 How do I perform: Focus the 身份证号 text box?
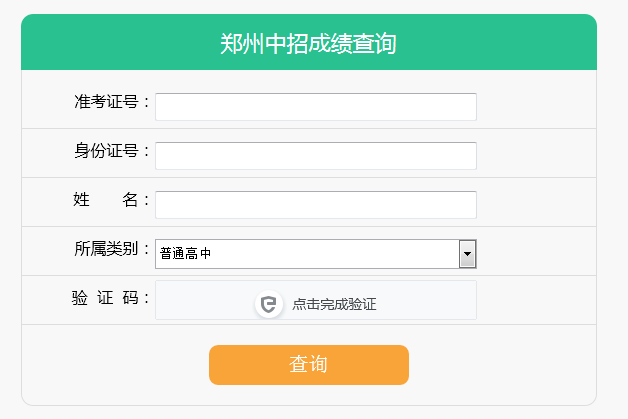pos(315,156)
